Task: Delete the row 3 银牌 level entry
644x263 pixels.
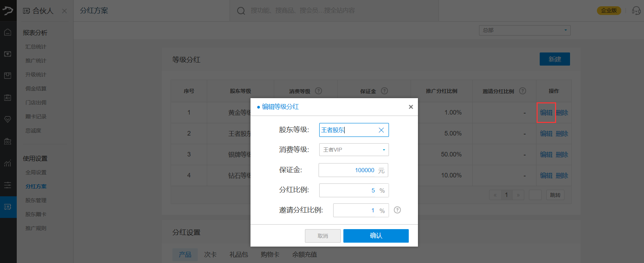Action: (x=562, y=154)
